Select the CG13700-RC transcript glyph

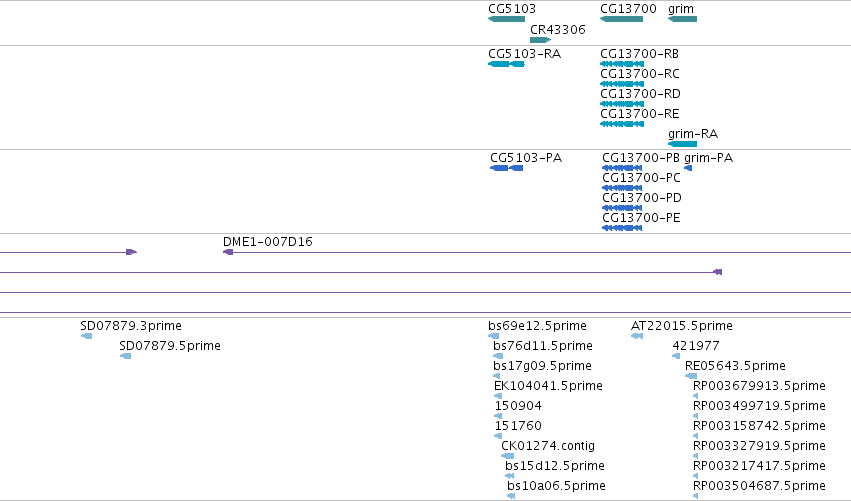coord(622,84)
